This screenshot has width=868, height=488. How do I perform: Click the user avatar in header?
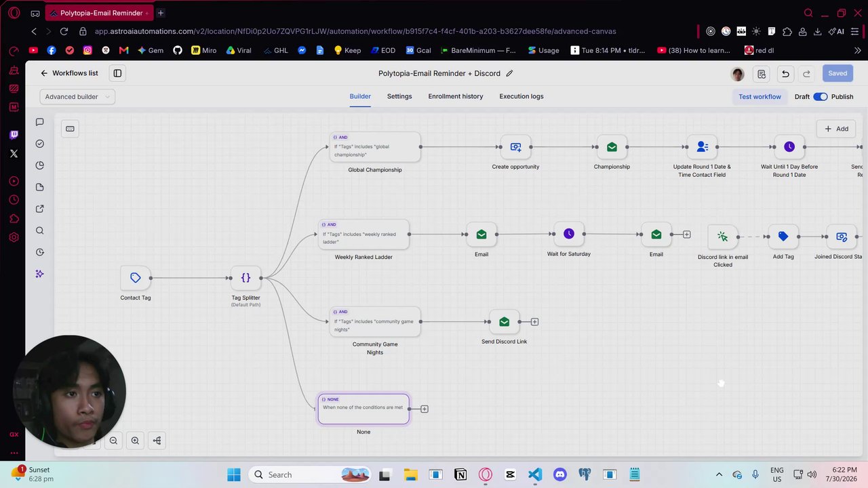[x=738, y=74]
